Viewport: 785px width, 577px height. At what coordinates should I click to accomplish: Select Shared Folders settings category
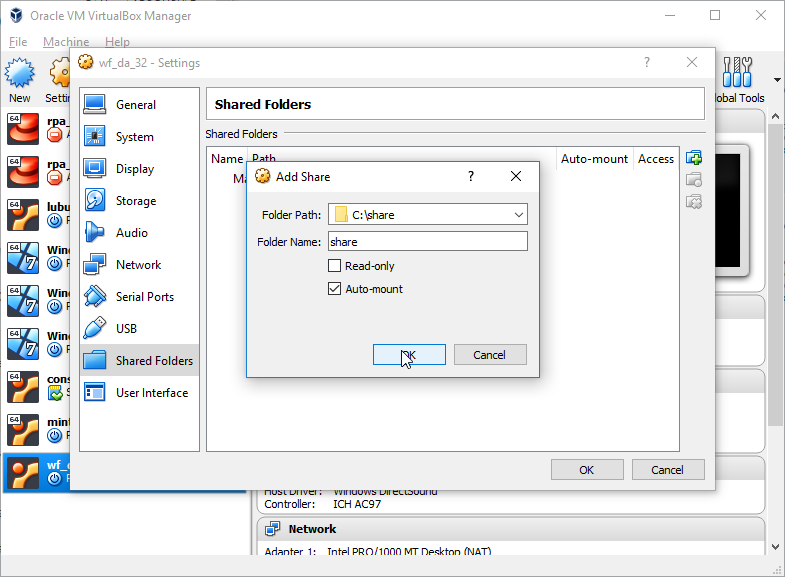coord(139,360)
